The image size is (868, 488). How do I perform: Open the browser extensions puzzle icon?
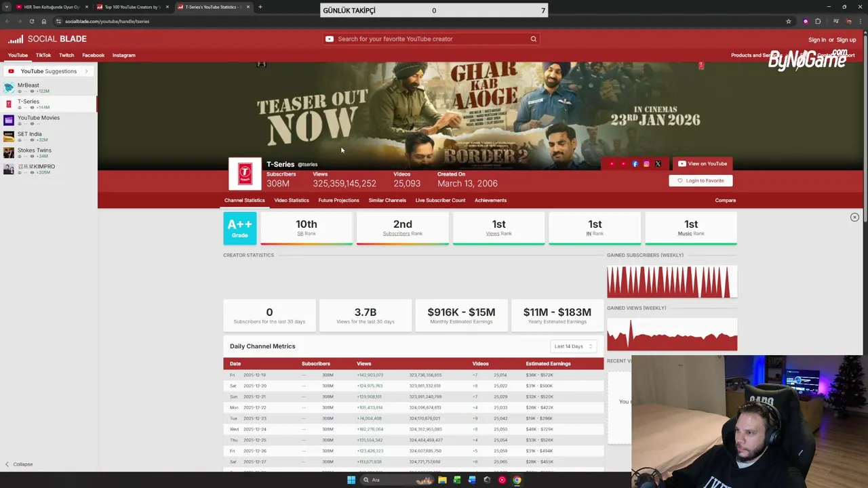[818, 21]
